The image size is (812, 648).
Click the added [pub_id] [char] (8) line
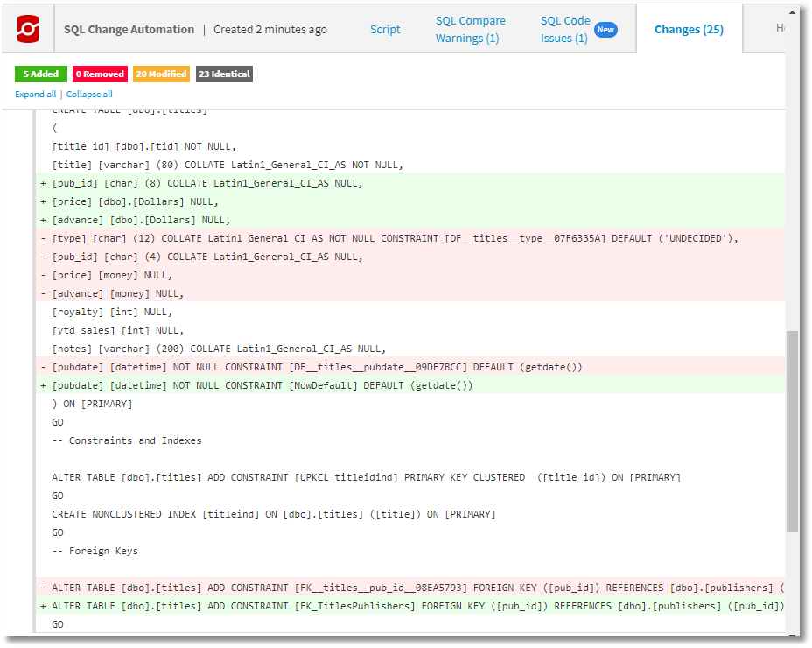pos(410,184)
